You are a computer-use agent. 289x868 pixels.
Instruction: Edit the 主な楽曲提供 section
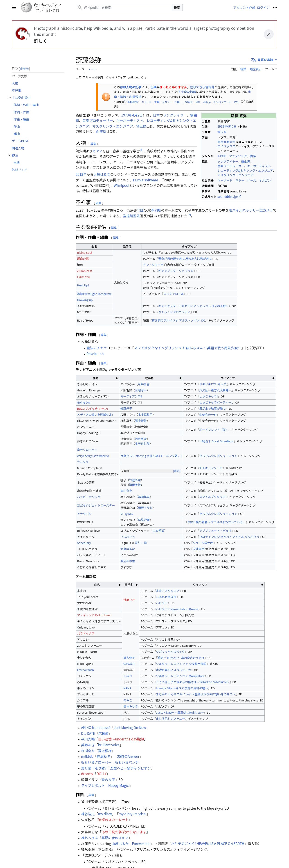click(x=114, y=228)
